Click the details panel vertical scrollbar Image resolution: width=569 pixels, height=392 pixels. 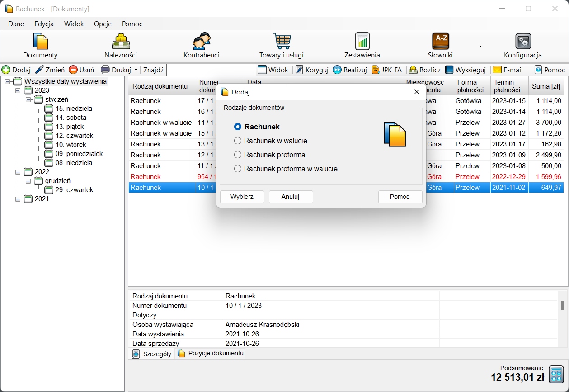562,306
